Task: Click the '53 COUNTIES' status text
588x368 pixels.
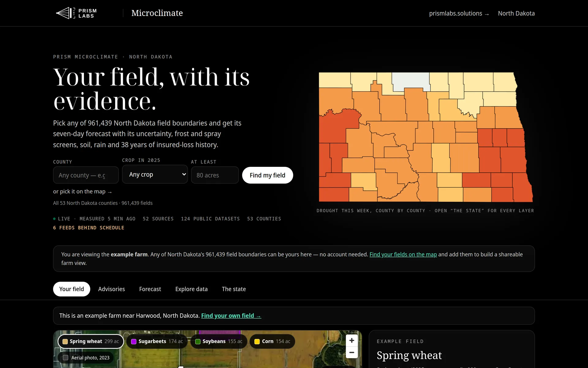Action: click(264, 219)
